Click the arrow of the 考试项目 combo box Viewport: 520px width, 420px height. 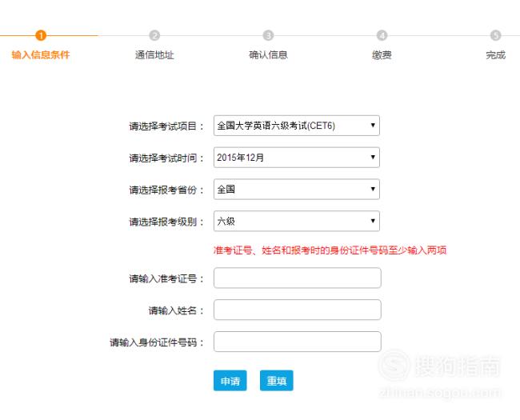tap(373, 125)
